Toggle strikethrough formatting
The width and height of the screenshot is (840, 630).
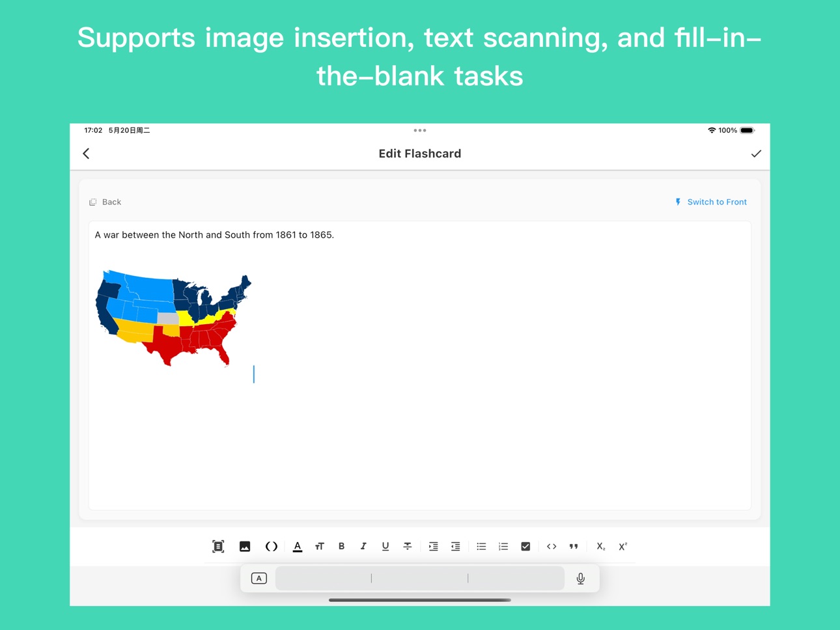coord(408,547)
